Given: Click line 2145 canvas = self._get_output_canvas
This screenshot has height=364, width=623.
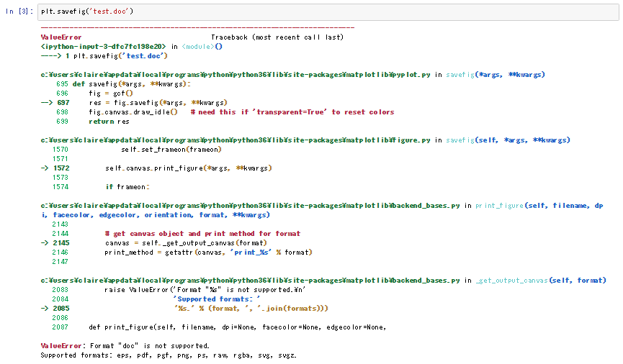Looking at the screenshot, I should click(x=180, y=243).
